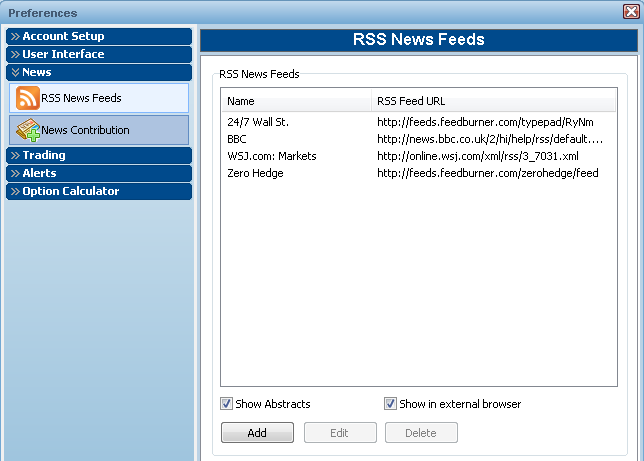
Task: Toggle the Show Abstracts checkbox
Action: click(x=228, y=404)
